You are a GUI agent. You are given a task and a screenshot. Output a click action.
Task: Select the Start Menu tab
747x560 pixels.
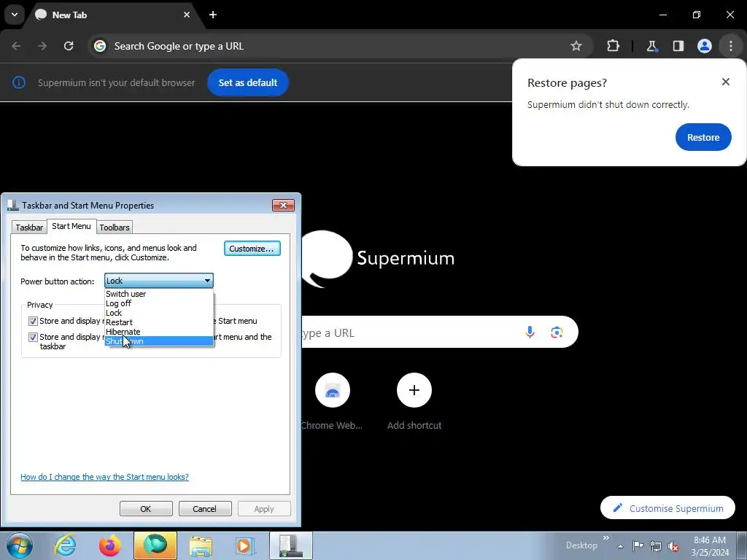(71, 226)
